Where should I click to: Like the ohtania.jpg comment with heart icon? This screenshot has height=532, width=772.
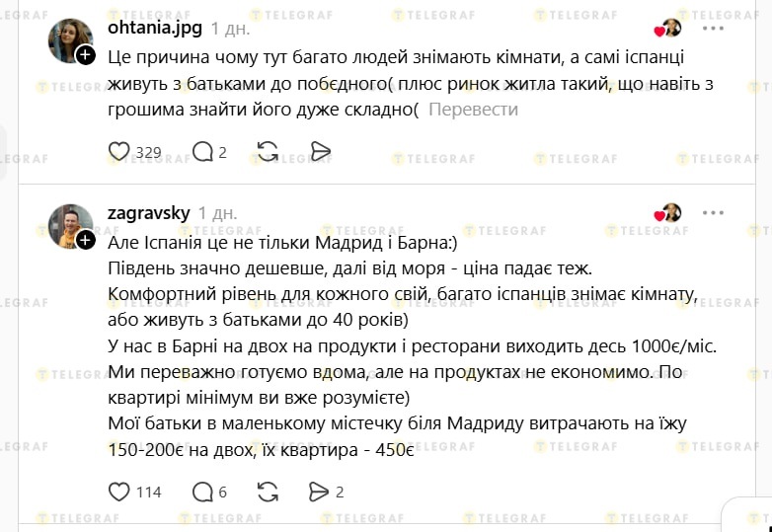coord(118,152)
